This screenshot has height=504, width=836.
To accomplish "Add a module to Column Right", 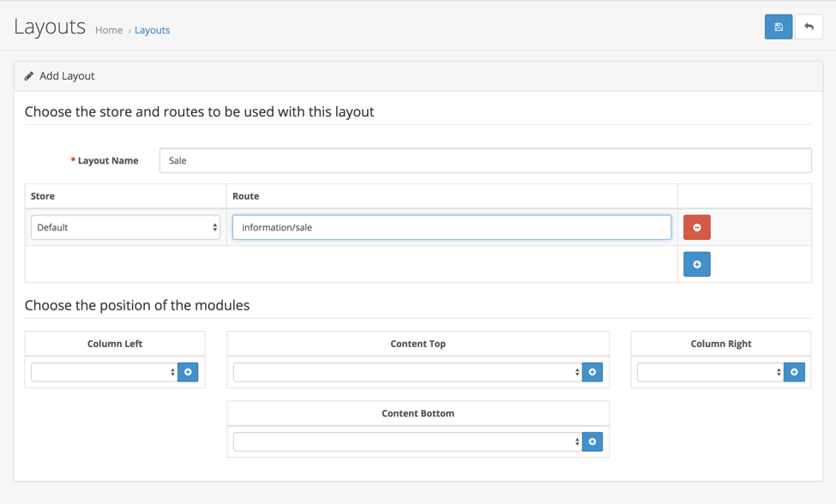I will coord(794,372).
